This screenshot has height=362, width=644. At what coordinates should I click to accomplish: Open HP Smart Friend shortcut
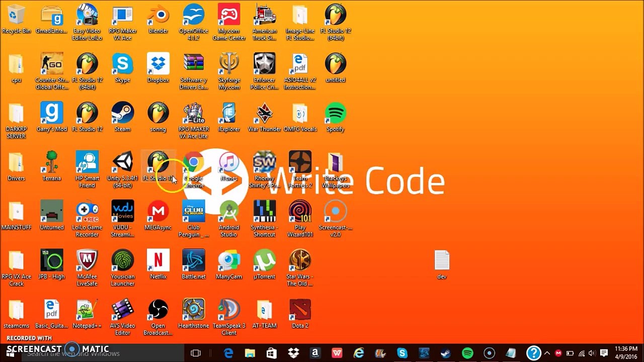coord(87,170)
